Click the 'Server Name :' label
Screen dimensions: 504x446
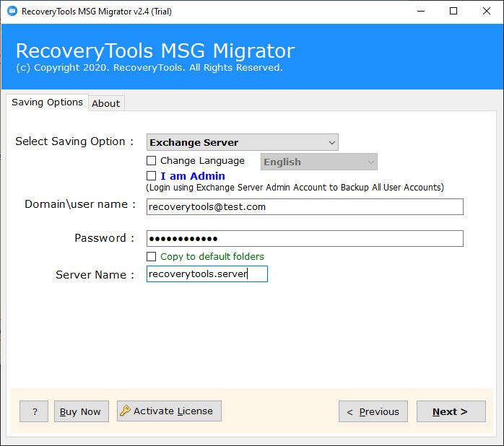(x=95, y=275)
